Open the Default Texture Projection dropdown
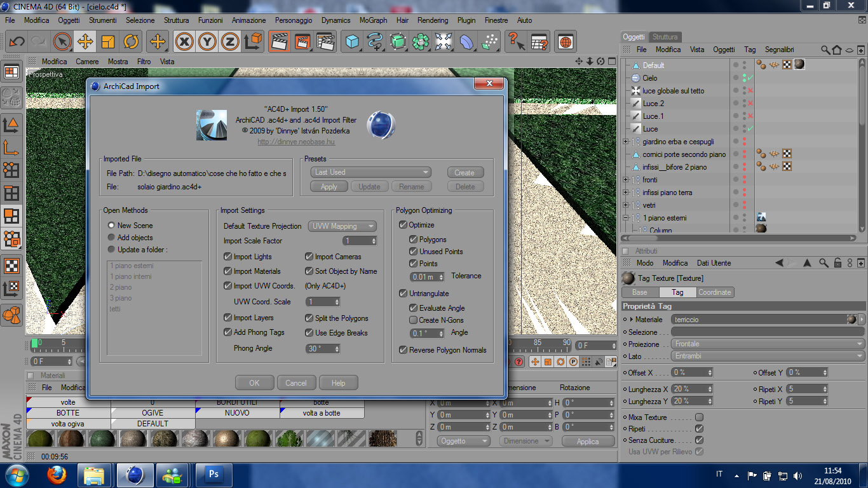868x488 pixels. click(342, 226)
